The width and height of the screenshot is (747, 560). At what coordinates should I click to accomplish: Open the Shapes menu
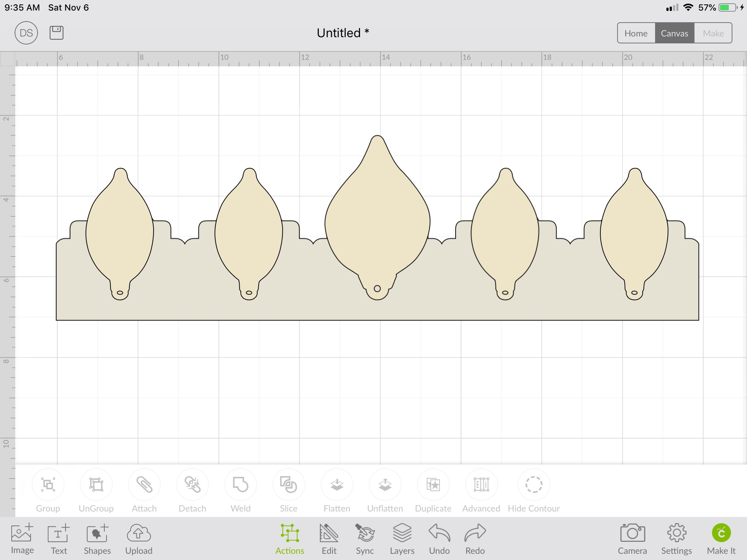pyautogui.click(x=97, y=539)
